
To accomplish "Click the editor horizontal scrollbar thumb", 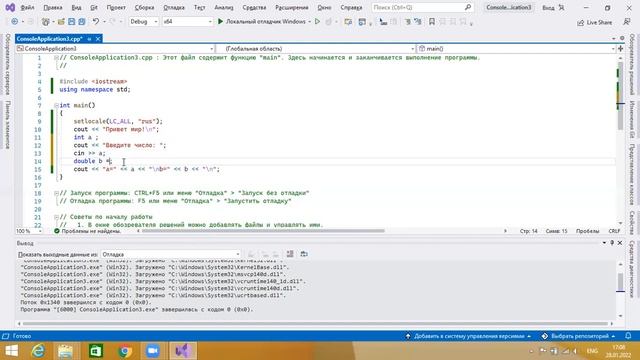I will click(263, 231).
